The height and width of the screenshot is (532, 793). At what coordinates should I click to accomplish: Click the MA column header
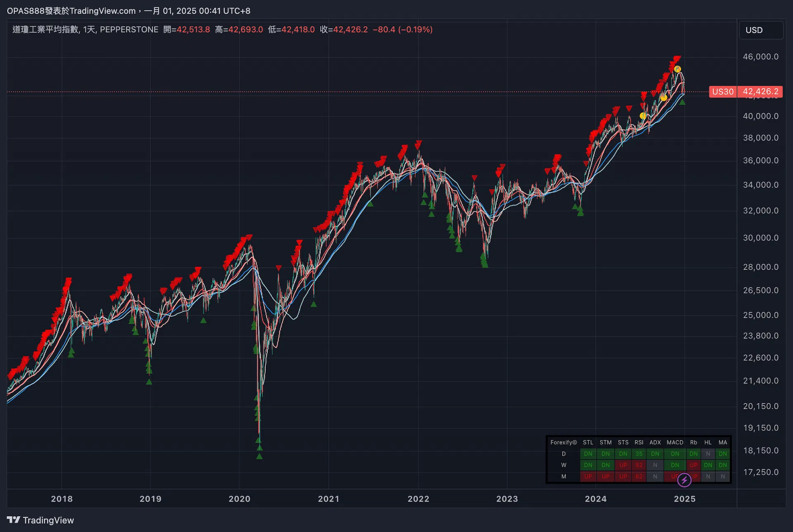723,442
